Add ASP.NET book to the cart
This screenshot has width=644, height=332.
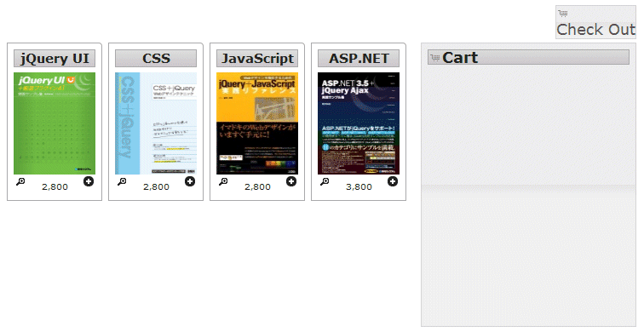click(393, 181)
